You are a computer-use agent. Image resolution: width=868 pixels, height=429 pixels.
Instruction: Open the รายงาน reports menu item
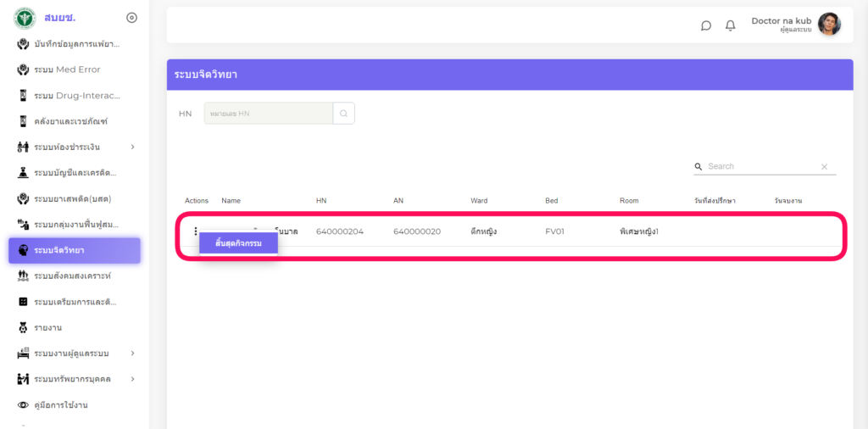click(47, 327)
